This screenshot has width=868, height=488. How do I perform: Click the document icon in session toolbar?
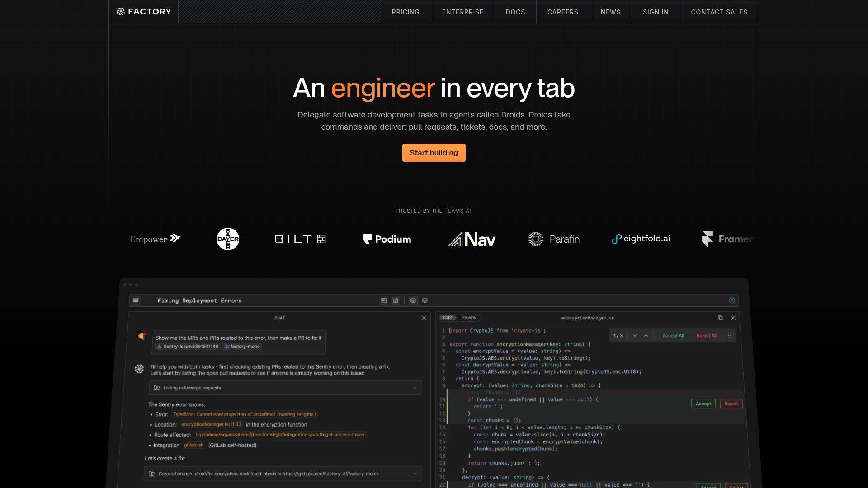(396, 300)
